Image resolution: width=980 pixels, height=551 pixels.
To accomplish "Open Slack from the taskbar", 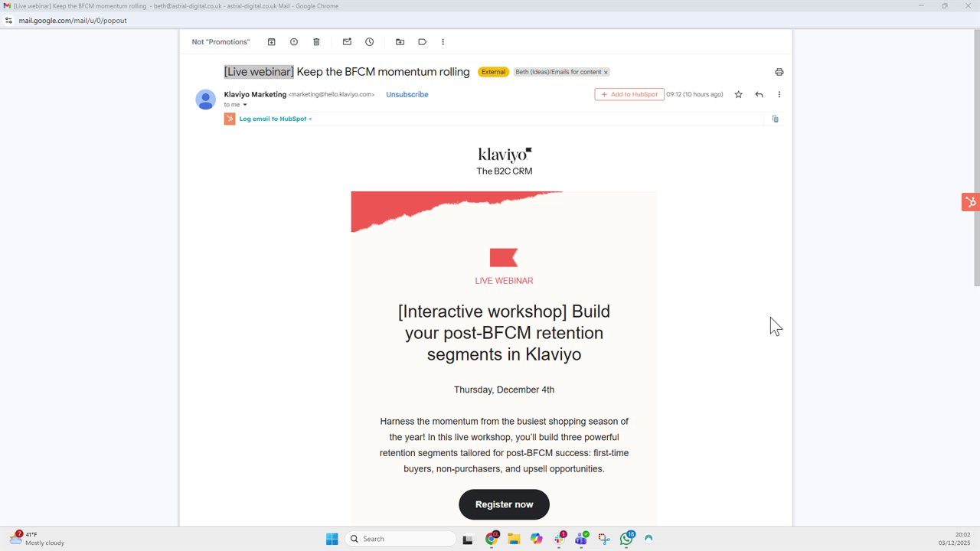I will tap(560, 539).
